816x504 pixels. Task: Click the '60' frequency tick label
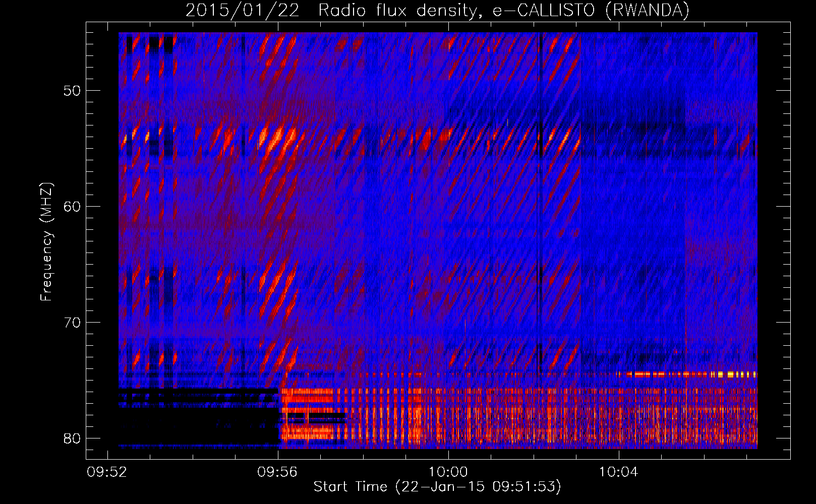pyautogui.click(x=72, y=207)
